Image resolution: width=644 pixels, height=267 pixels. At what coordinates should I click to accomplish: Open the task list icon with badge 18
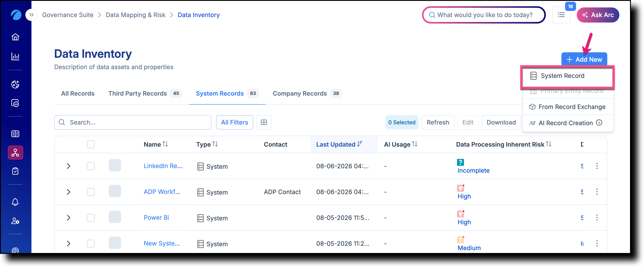561,15
